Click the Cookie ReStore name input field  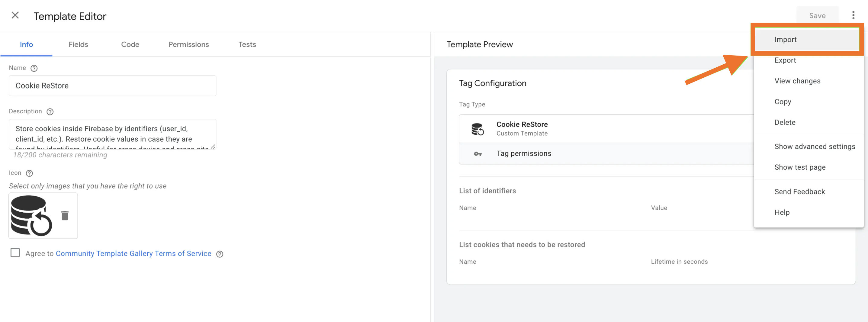(112, 86)
